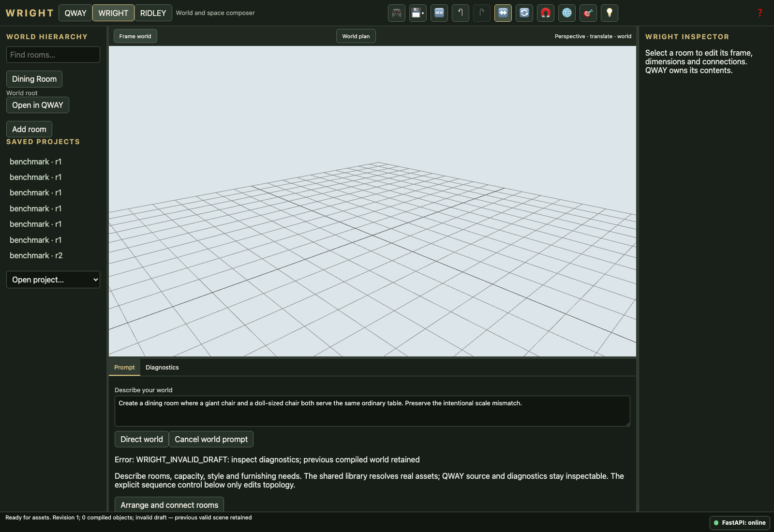Click the globe world-space icon
This screenshot has height=532, width=774.
[567, 13]
